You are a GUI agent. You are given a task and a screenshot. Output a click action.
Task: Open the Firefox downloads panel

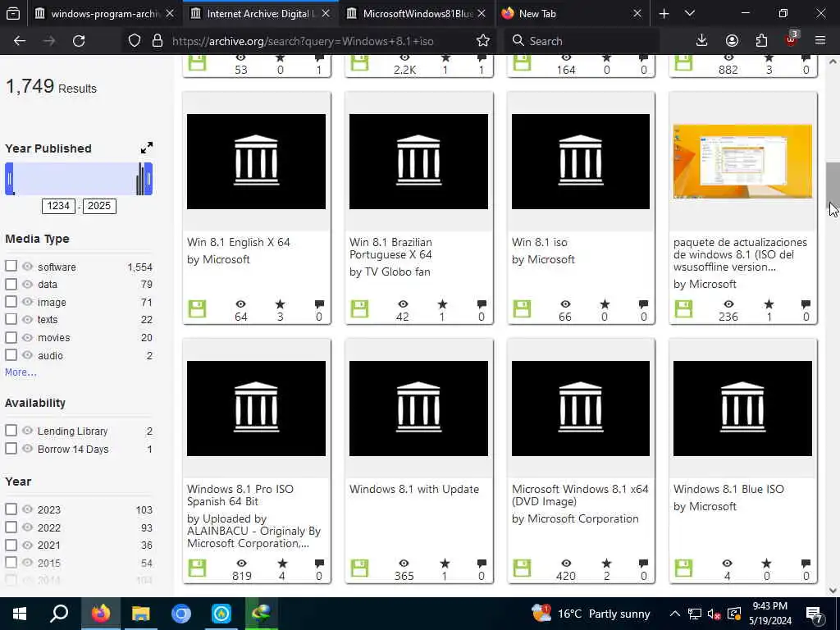pyautogui.click(x=701, y=41)
